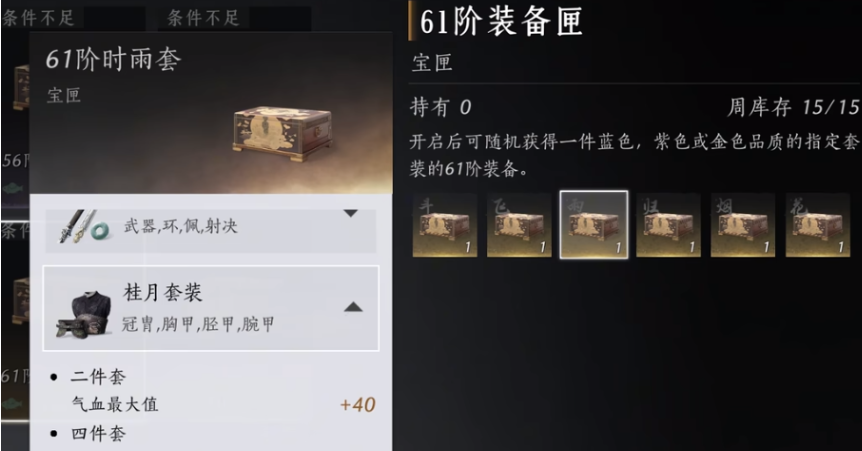Click the large 61阶时雨套 chest image

pyautogui.click(x=283, y=134)
